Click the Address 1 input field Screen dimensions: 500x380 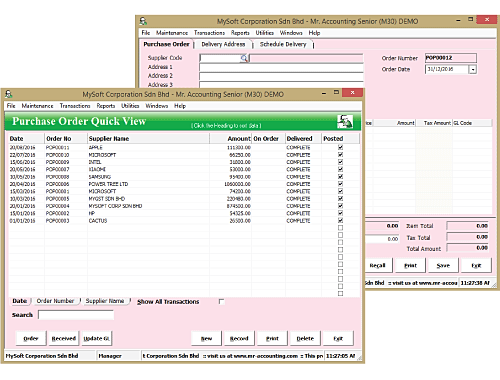click(281, 67)
